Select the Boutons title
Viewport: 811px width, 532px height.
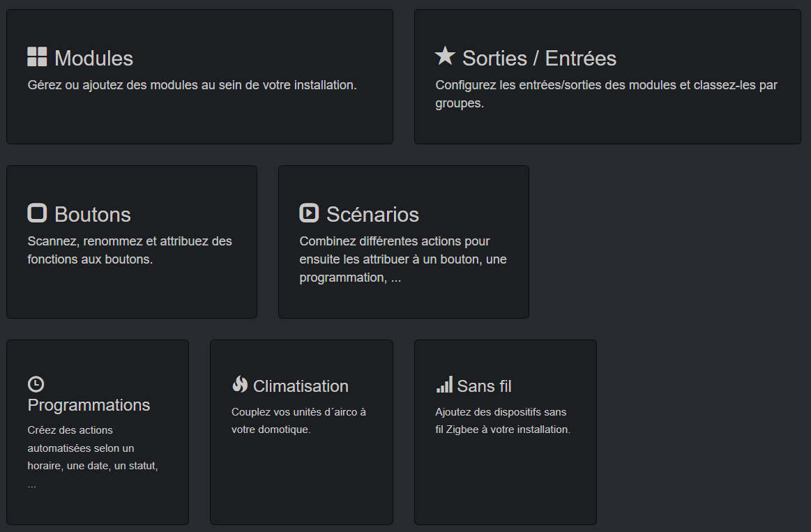click(93, 214)
